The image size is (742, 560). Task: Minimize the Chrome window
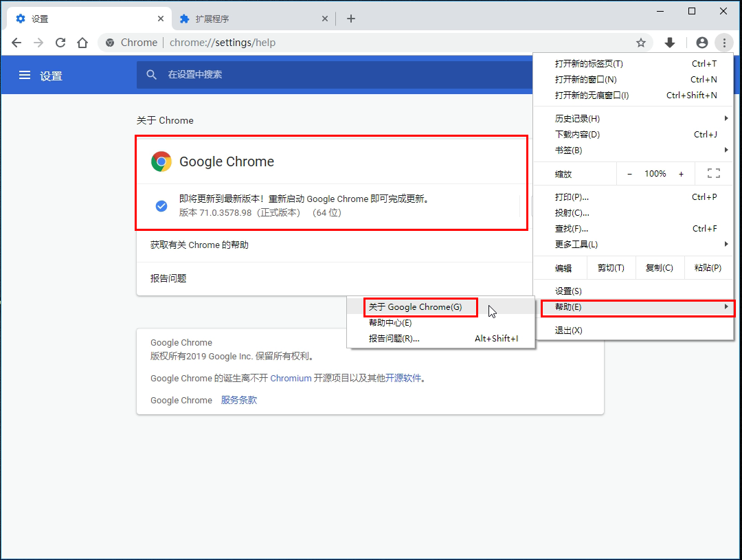(x=660, y=11)
